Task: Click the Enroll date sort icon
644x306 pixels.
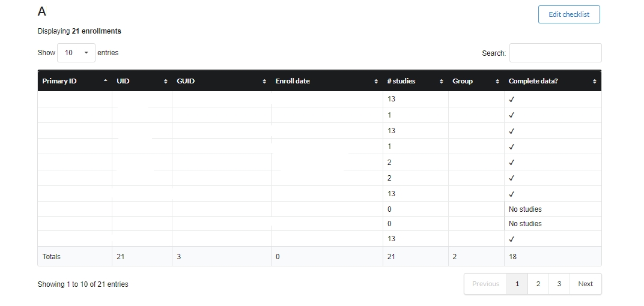Action: tap(377, 81)
